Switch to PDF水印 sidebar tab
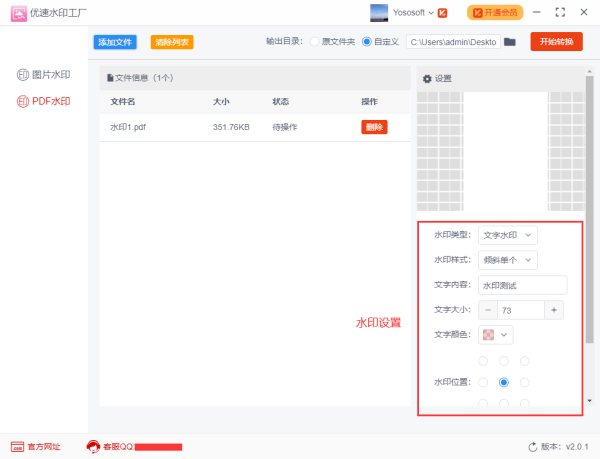The height and width of the screenshot is (459, 600). tap(45, 101)
